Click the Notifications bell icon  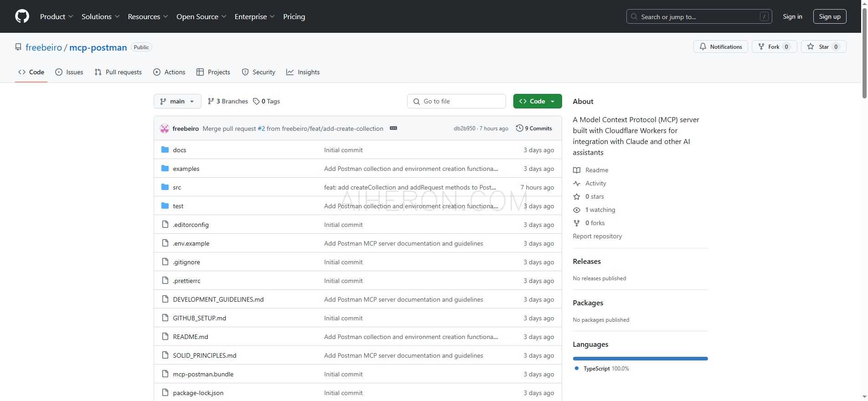point(703,46)
